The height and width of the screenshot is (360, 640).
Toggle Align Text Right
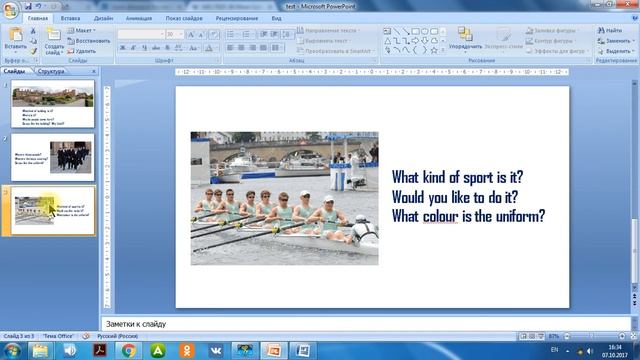coord(253,48)
